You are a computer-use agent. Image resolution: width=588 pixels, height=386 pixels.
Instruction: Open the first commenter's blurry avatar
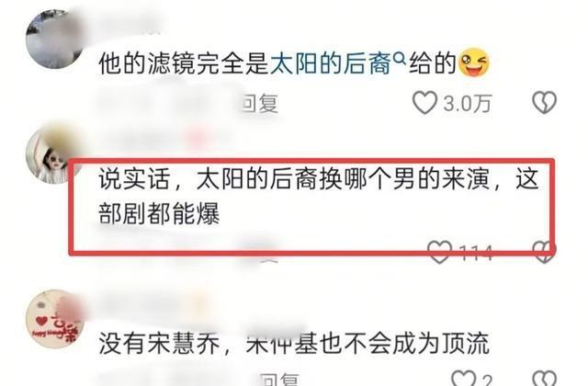55,40
